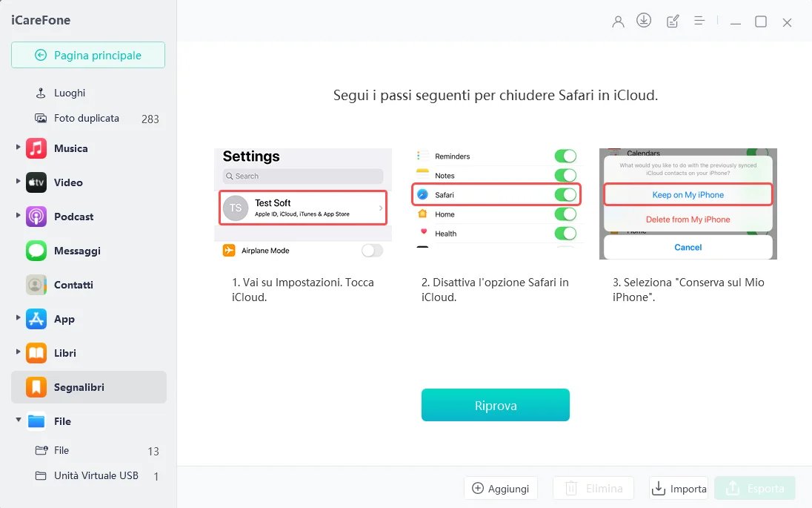812x508 pixels.
Task: Minimize the iCareFone window
Action: tap(736, 22)
